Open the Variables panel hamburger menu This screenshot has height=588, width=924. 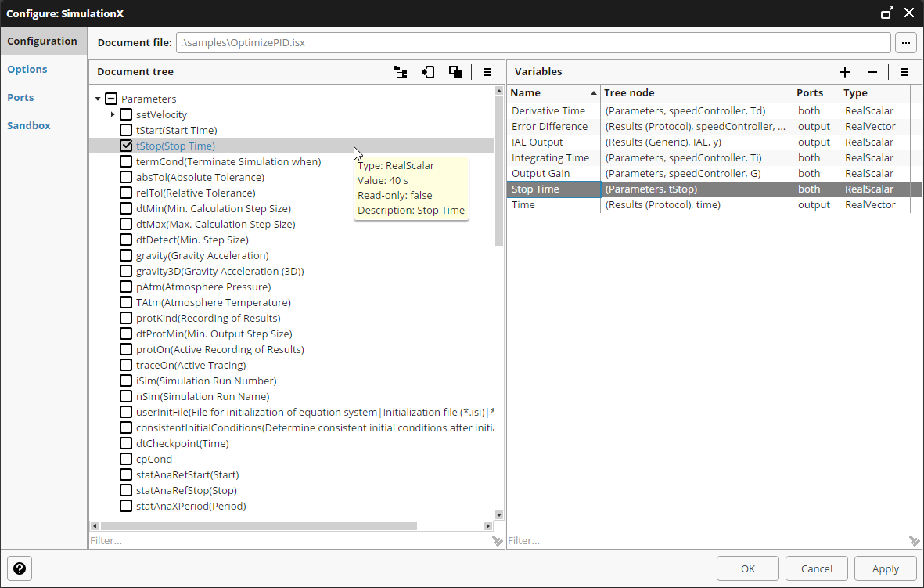point(904,72)
